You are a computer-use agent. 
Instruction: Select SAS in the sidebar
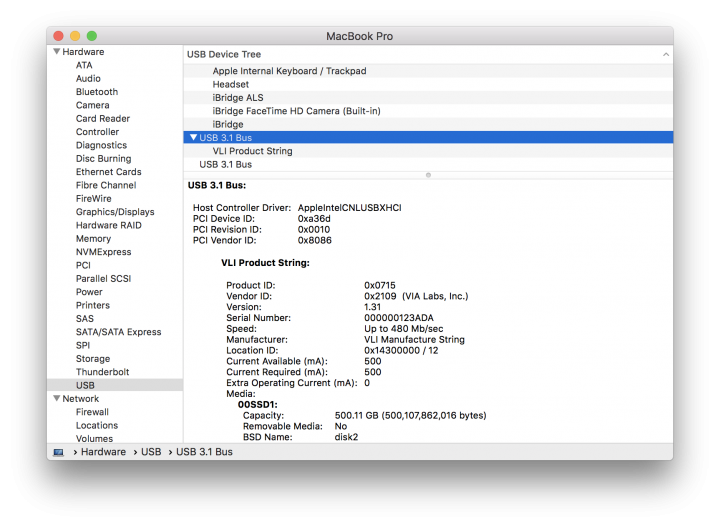tap(84, 318)
